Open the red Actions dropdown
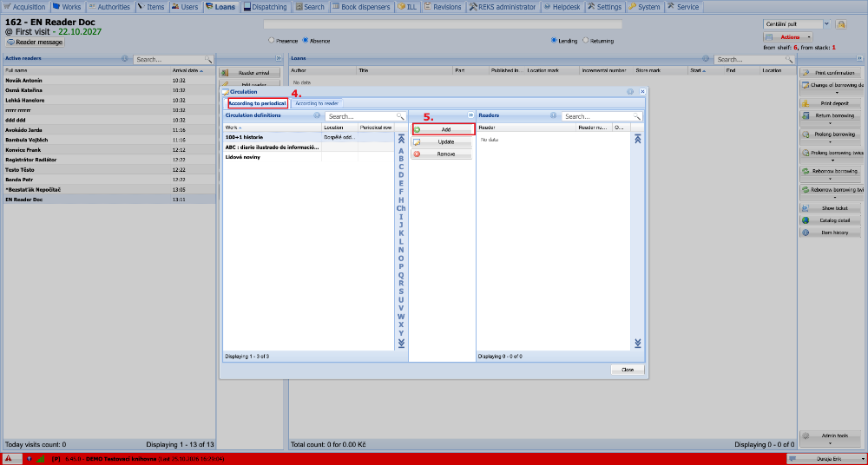Viewport: 868px width, 465px height. tap(788, 37)
